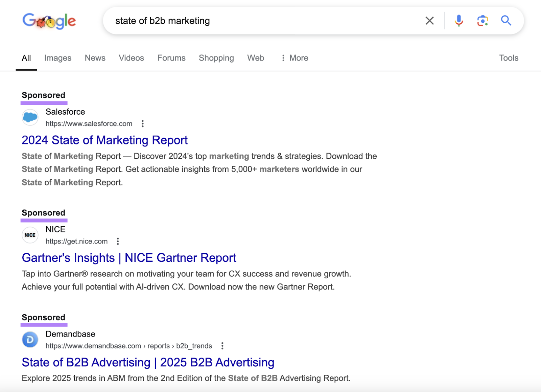
Task: Click the get.nice.com URL text
Action: (x=77, y=241)
